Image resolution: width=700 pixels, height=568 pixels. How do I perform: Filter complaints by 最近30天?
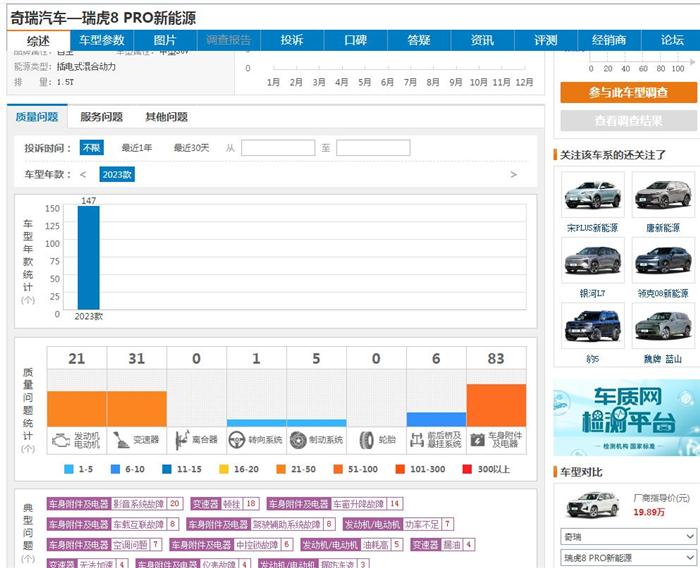[x=191, y=148]
